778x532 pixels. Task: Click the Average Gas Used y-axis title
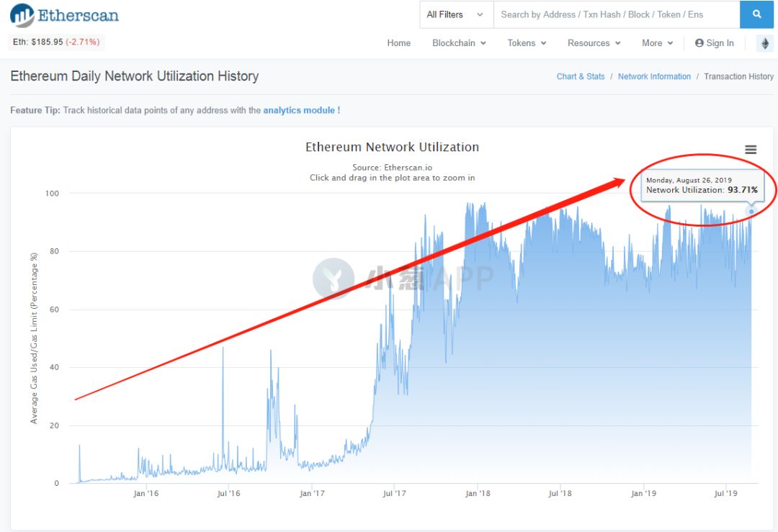pos(34,338)
